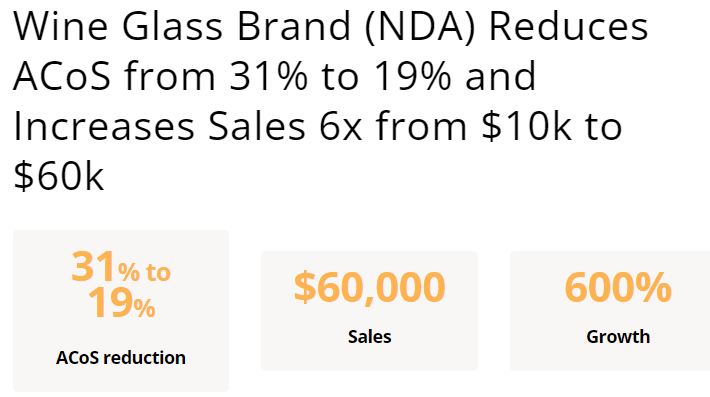Click the Sales label under $60,000

coord(369,337)
